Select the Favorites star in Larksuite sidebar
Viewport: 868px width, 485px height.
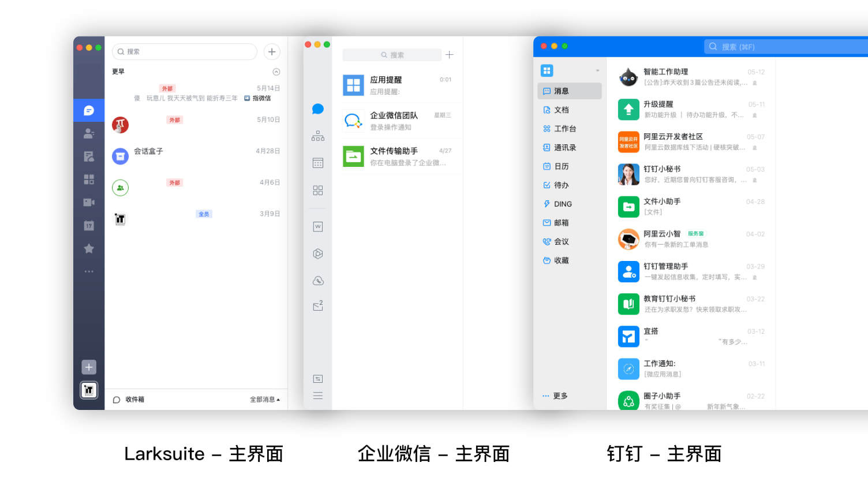point(89,248)
